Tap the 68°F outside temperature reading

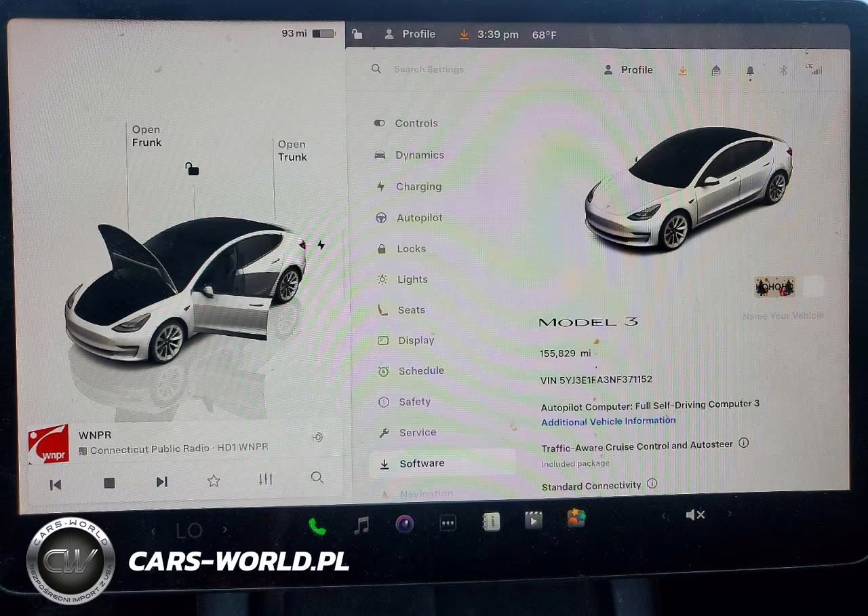click(x=544, y=35)
